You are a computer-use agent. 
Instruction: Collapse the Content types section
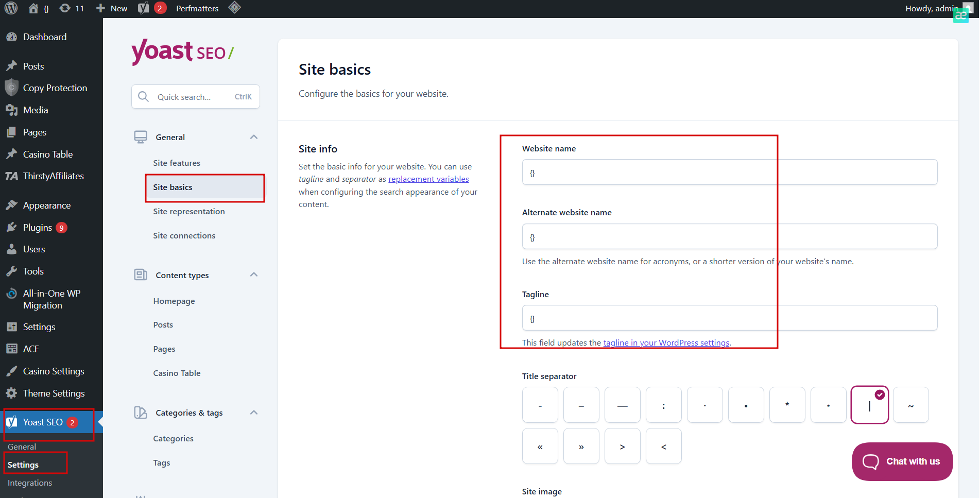coord(254,275)
